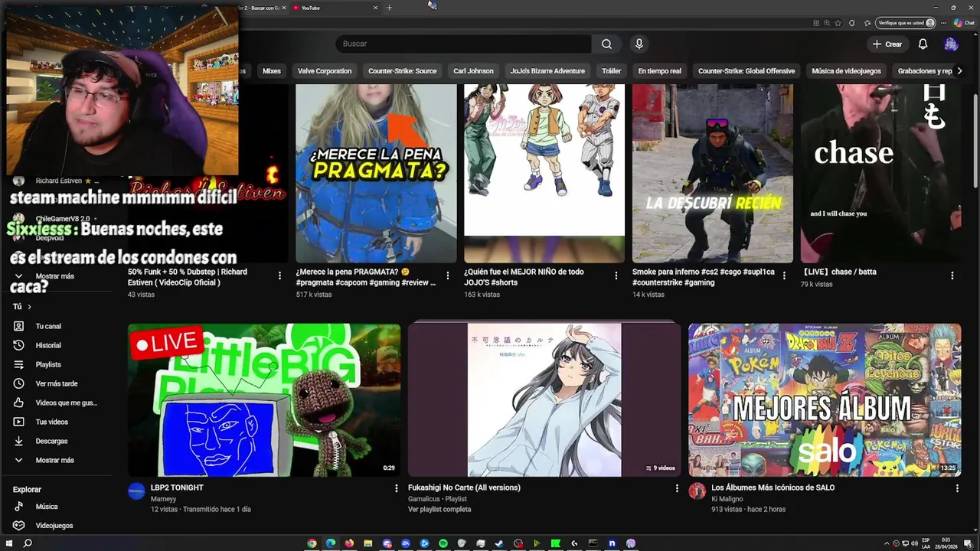Screen dimensions: 980x551
Task: Open Videos que me gustan in sidebar
Action: point(58,403)
